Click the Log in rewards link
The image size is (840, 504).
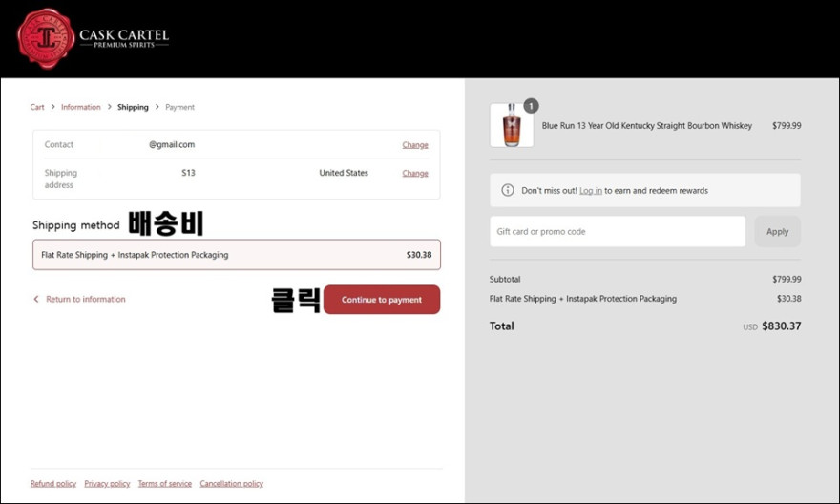(x=591, y=191)
